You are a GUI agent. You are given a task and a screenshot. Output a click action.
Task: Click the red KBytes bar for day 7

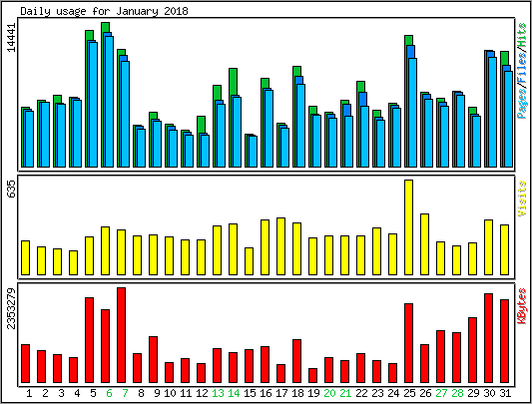coord(121,335)
